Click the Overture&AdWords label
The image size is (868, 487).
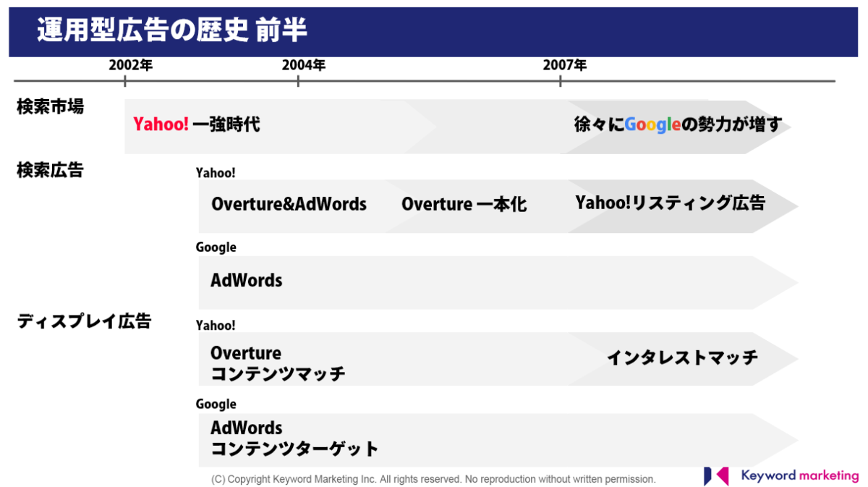pos(289,204)
